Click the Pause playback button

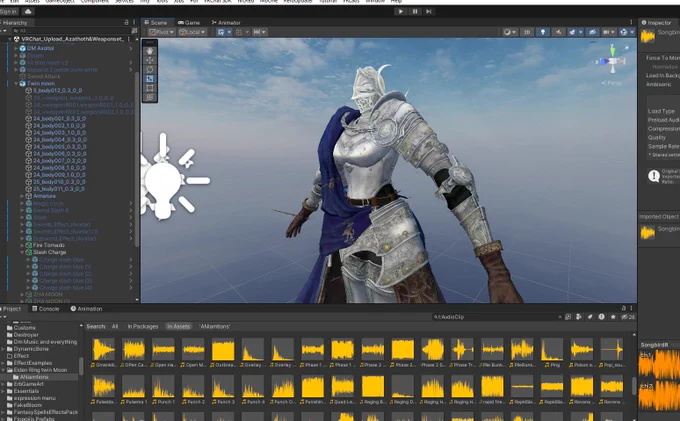click(x=415, y=12)
